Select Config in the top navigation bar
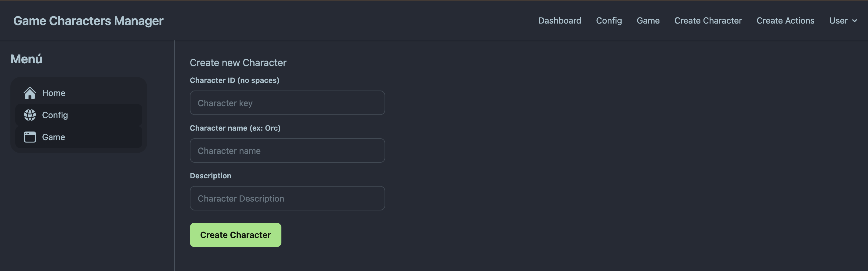The width and height of the screenshot is (868, 271). point(609,20)
